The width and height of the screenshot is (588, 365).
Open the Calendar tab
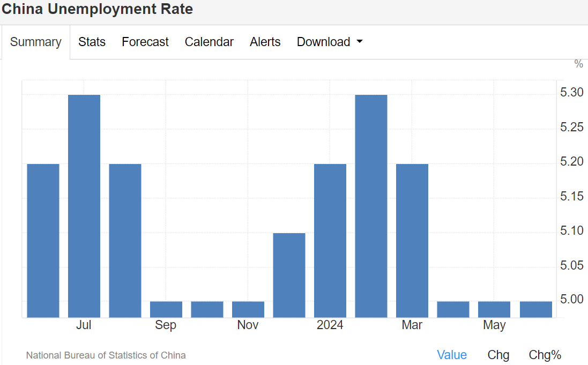tap(209, 42)
